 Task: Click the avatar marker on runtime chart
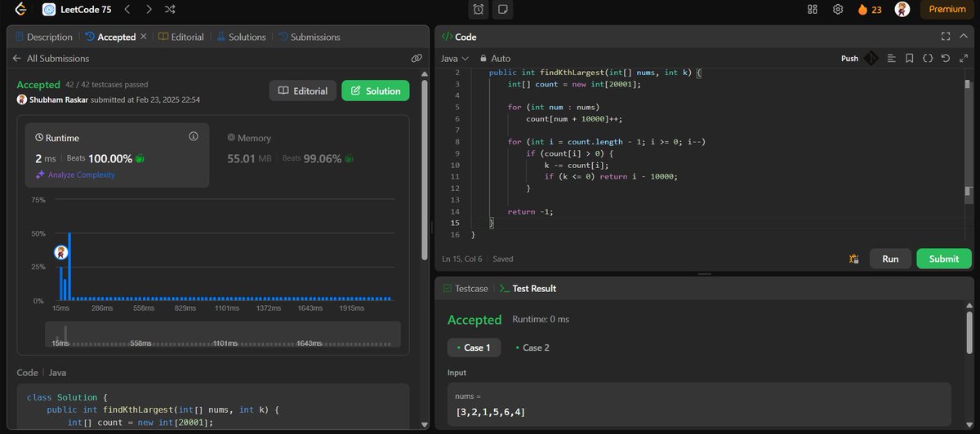pos(61,253)
